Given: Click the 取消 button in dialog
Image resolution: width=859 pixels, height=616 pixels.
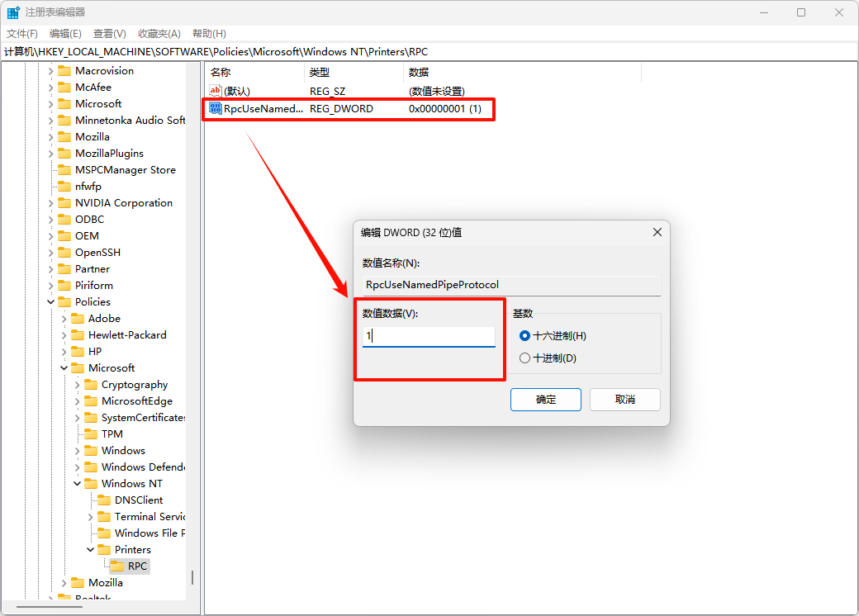Looking at the screenshot, I should [624, 400].
